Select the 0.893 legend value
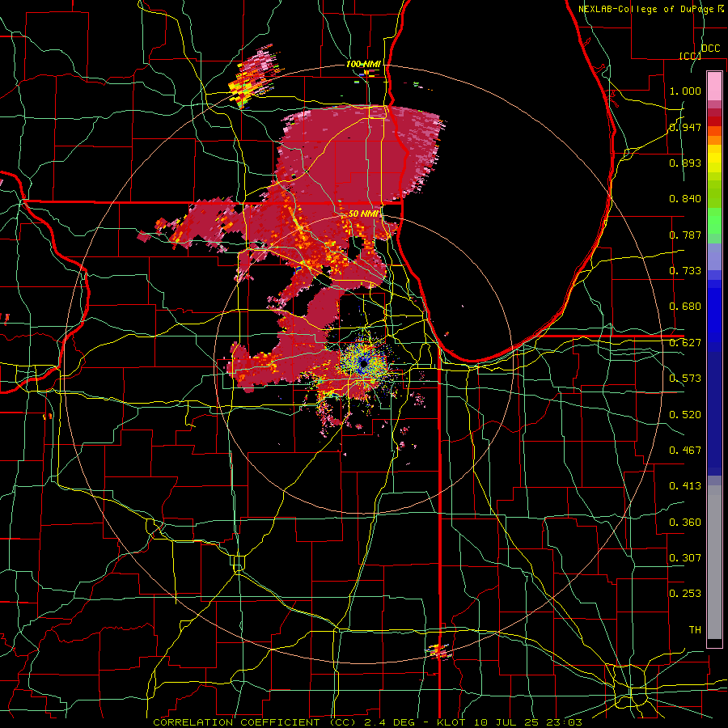 pyautogui.click(x=685, y=163)
